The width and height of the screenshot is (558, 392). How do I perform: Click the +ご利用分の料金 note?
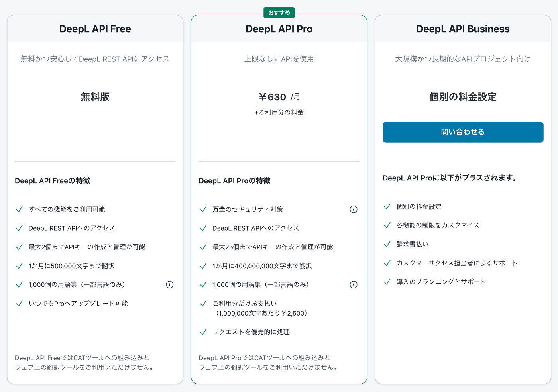[x=279, y=112]
